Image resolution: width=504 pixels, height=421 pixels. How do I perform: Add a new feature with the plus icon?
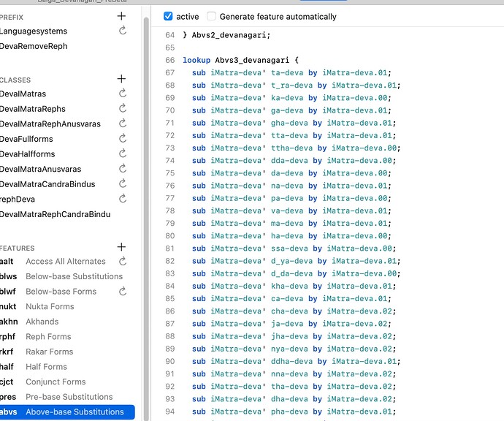point(121,248)
